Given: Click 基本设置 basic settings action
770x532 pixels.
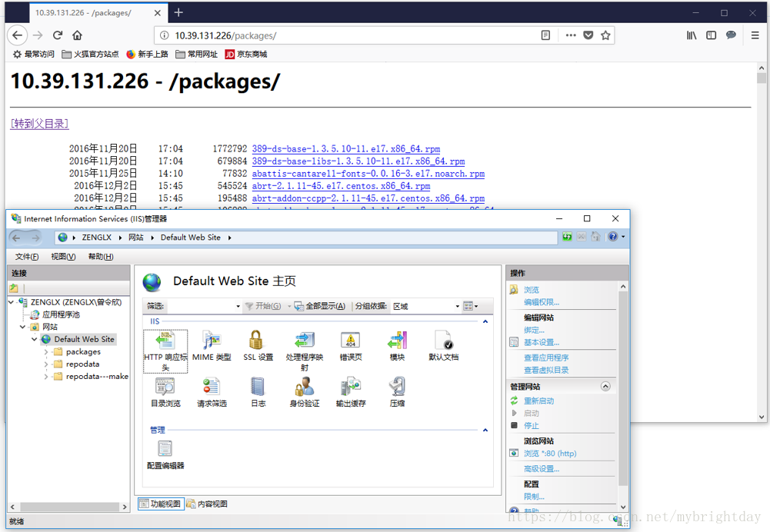Looking at the screenshot, I should [x=542, y=343].
